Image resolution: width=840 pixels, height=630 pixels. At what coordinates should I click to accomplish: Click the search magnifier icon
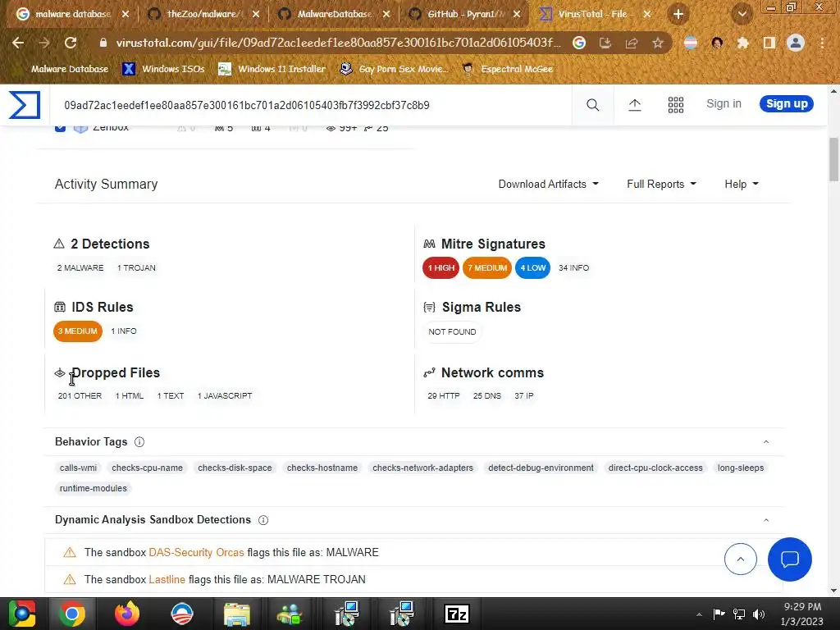[x=592, y=105]
